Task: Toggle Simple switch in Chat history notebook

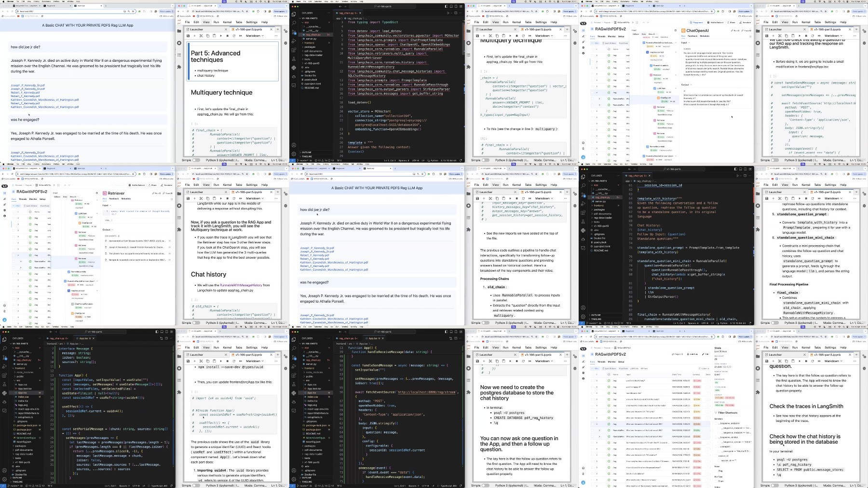Action: tap(196, 323)
